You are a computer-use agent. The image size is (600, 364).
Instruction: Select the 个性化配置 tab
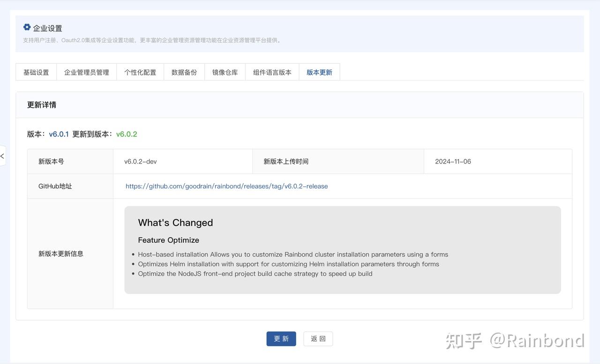(140, 72)
